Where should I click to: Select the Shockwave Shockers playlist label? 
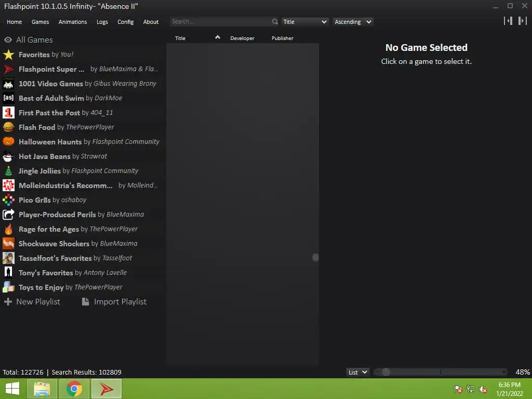click(54, 244)
